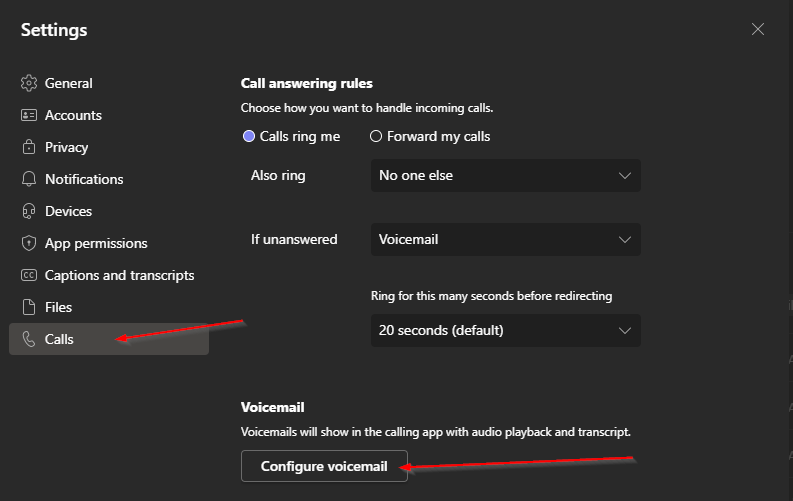Click the Captions CC icon
Image resolution: width=793 pixels, height=501 pixels.
tap(29, 275)
